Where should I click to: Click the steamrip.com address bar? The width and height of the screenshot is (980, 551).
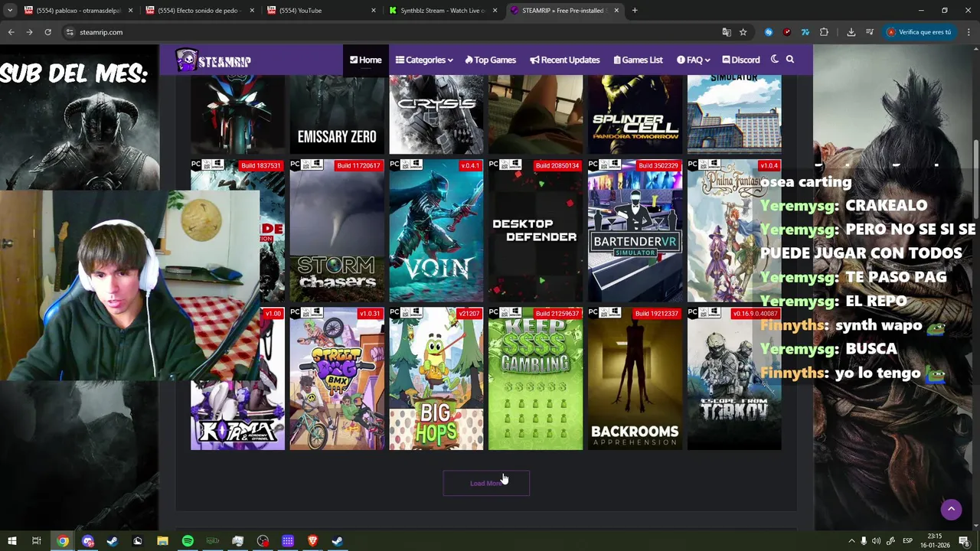[390, 32]
